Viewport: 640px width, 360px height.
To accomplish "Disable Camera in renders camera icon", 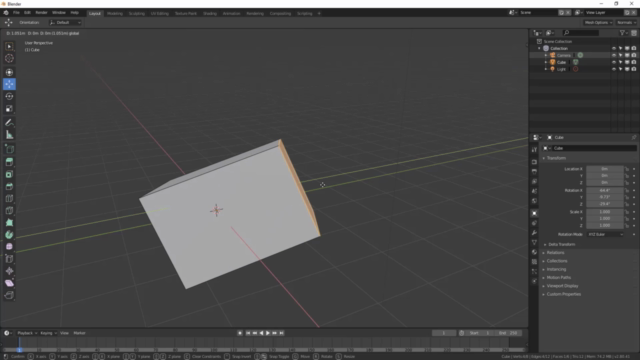I will [x=634, y=55].
